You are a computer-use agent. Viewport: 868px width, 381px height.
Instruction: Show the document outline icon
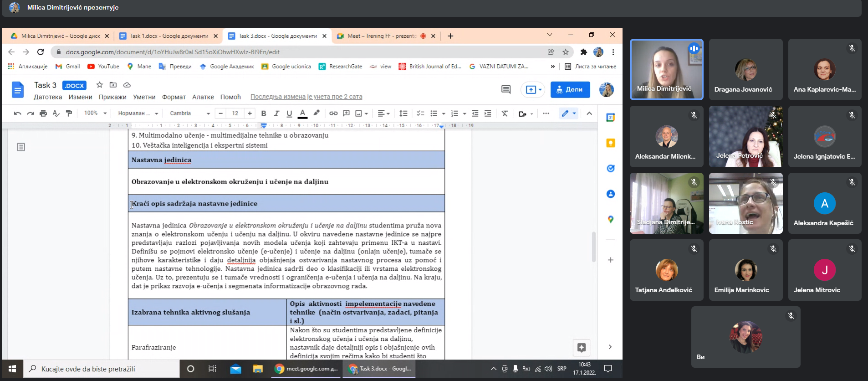pos(21,147)
